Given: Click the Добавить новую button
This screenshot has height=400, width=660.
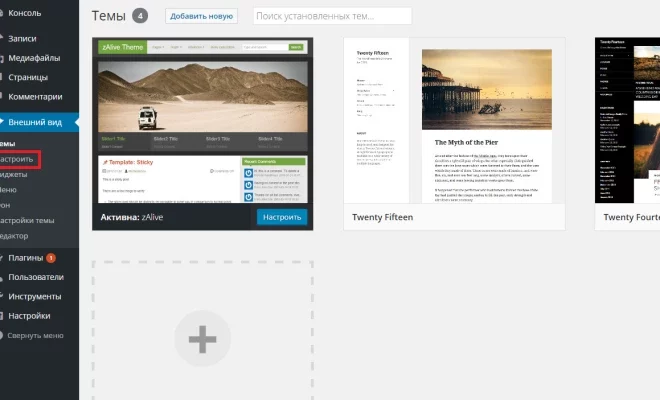Looking at the screenshot, I should coord(201,16).
